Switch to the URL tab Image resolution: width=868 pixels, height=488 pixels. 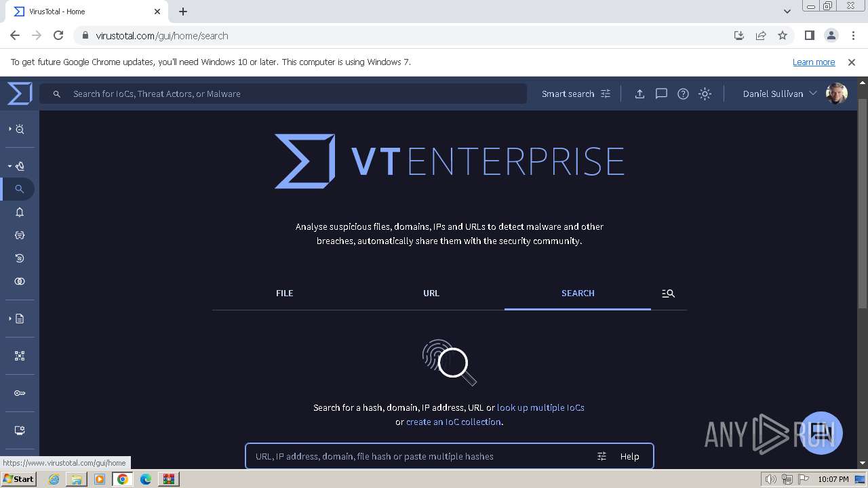pyautogui.click(x=431, y=293)
